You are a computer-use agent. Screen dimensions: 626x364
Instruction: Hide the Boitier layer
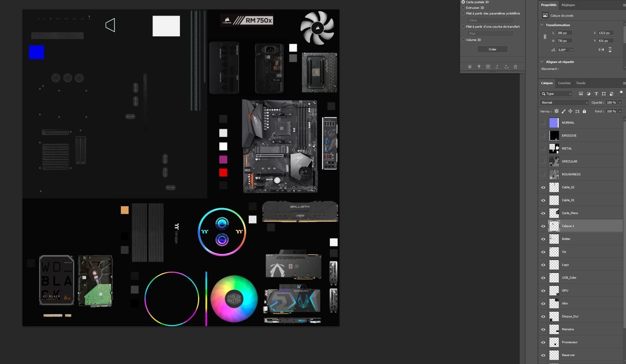[543, 239]
